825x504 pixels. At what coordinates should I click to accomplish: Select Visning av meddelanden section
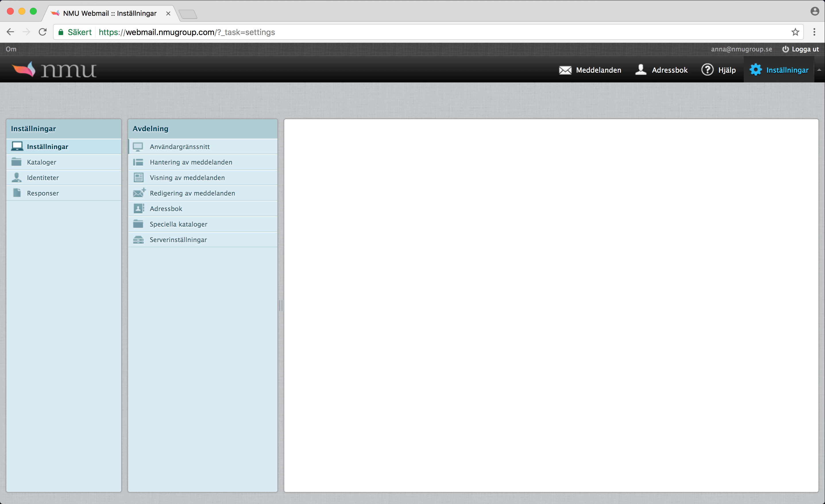coord(202,177)
